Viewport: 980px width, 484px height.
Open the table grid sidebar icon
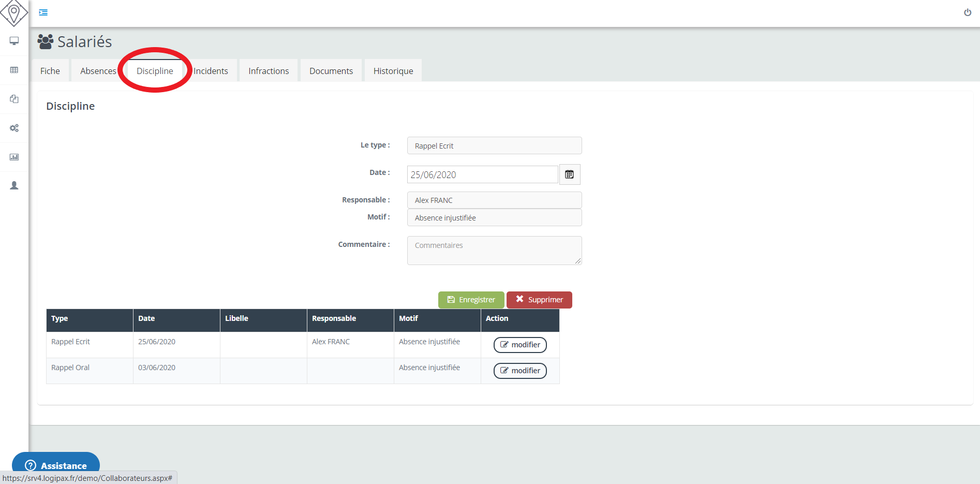14,70
